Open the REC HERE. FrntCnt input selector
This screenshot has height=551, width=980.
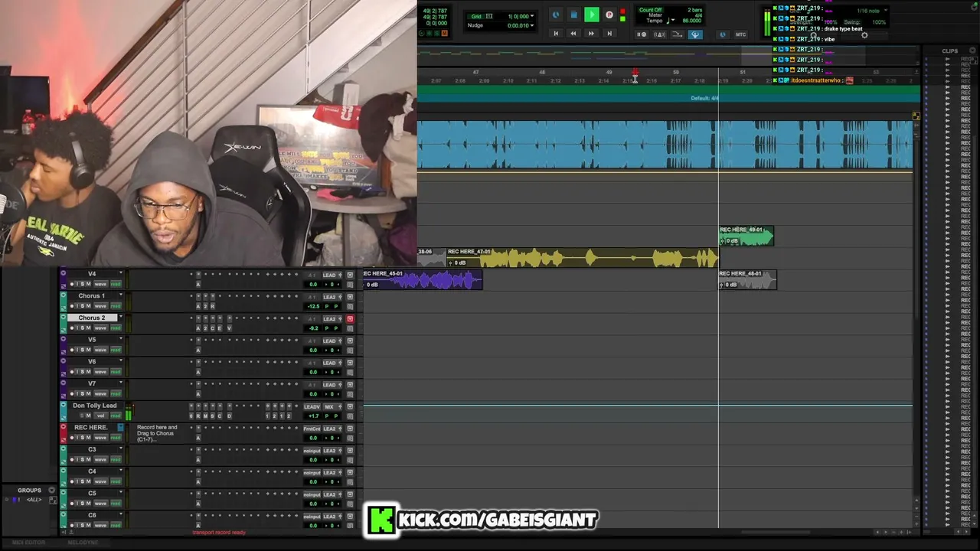pos(312,429)
